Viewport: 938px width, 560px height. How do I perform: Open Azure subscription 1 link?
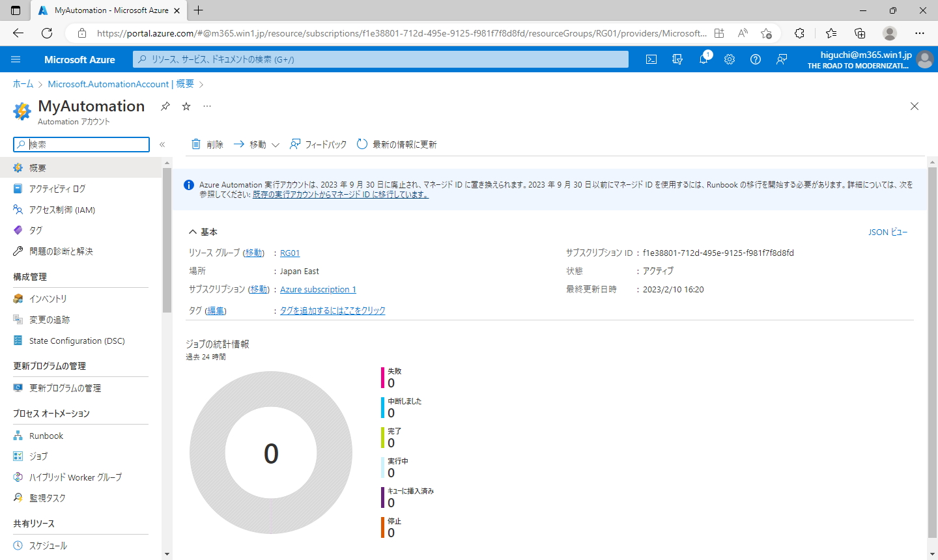(318, 290)
